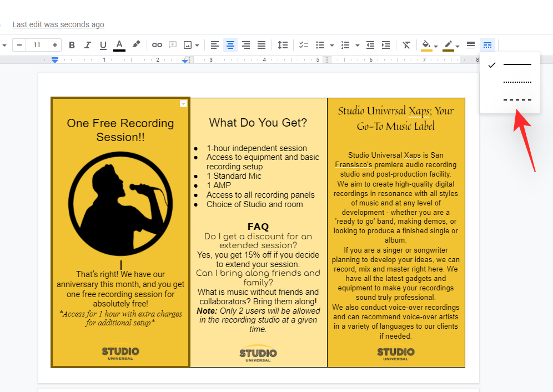The width and height of the screenshot is (553, 392).
Task: Increase indent of the paragraph
Action: (x=386, y=45)
